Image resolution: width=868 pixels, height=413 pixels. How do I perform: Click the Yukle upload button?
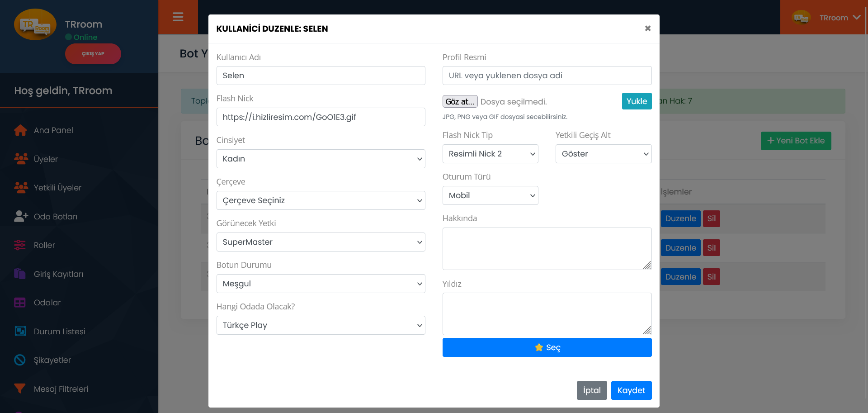637,101
